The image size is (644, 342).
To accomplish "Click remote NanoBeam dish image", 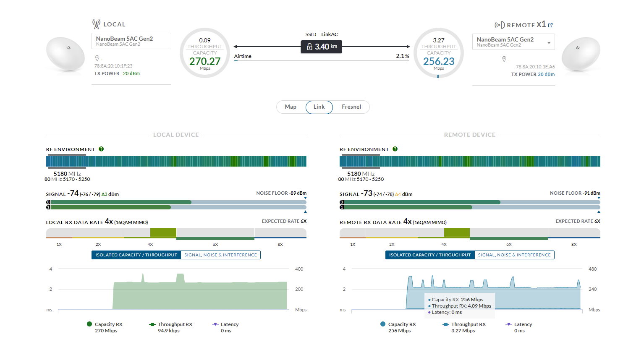I will click(x=581, y=55).
